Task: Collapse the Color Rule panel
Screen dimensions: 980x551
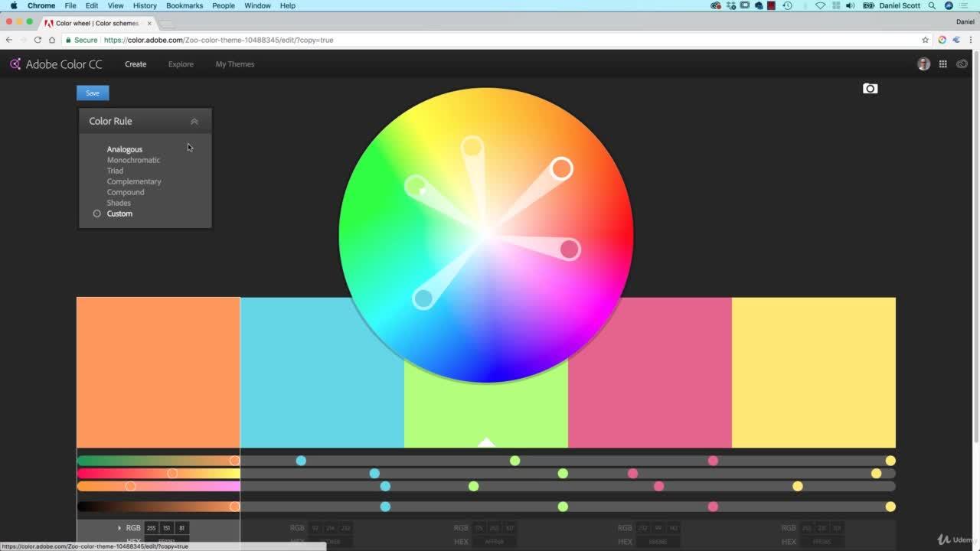Action: (194, 121)
